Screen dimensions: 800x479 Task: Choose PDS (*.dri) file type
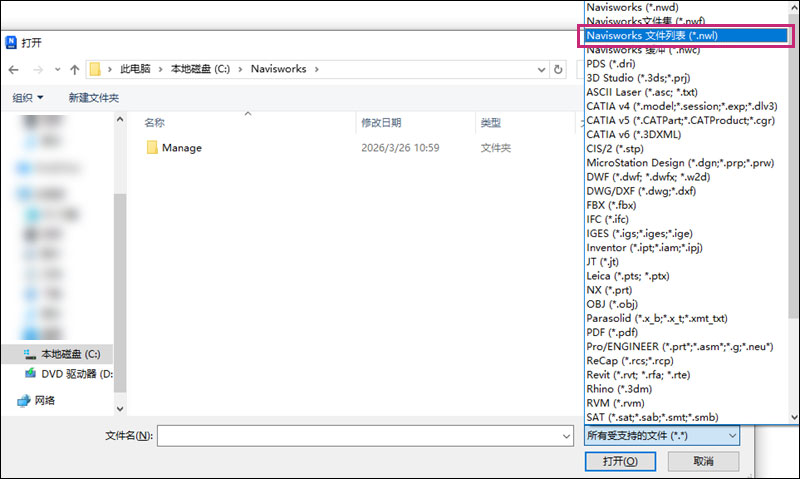[x=611, y=64]
